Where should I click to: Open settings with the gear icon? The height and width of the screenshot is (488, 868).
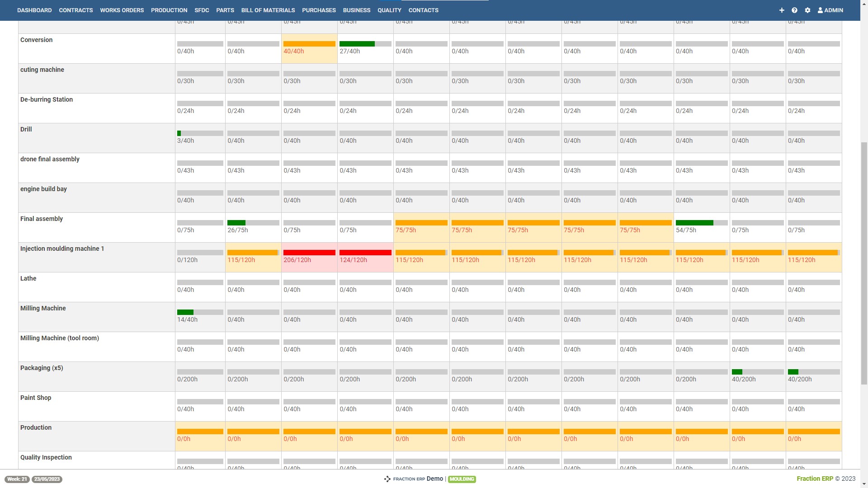(x=808, y=10)
